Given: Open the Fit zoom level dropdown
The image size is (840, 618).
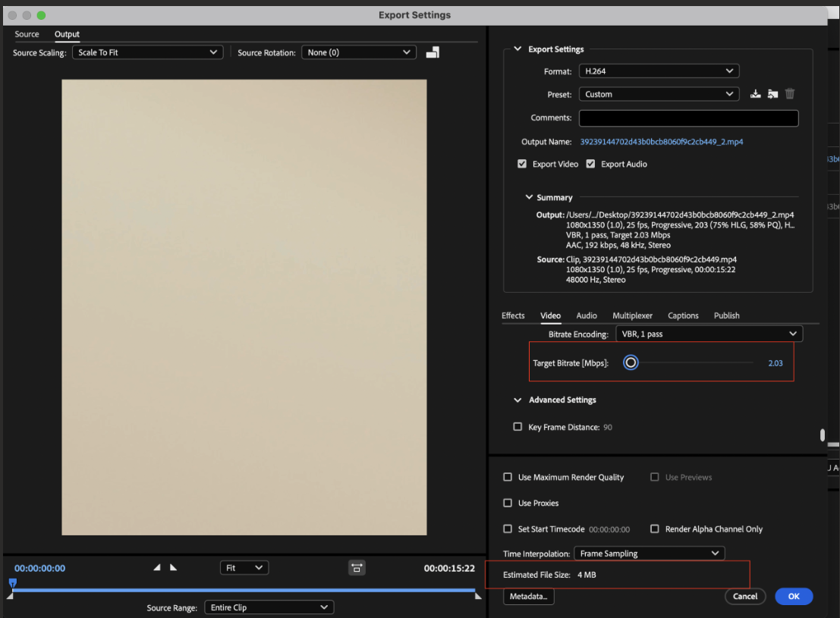Looking at the screenshot, I should click(x=244, y=568).
